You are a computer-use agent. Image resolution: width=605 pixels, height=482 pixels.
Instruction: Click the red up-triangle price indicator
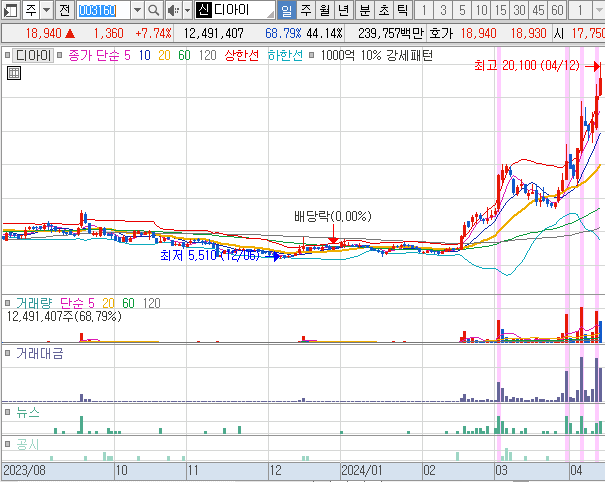70,34
